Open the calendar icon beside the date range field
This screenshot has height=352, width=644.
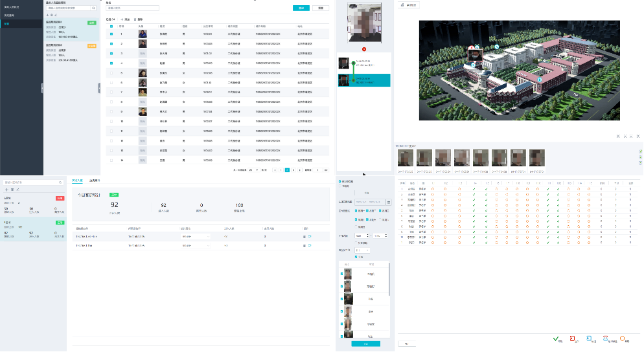tap(389, 203)
